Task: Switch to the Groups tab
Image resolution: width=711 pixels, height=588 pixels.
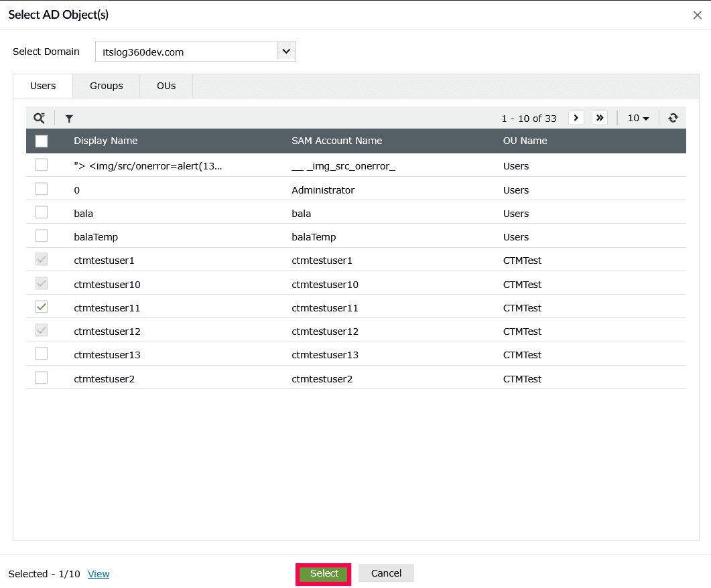Action: [x=106, y=86]
